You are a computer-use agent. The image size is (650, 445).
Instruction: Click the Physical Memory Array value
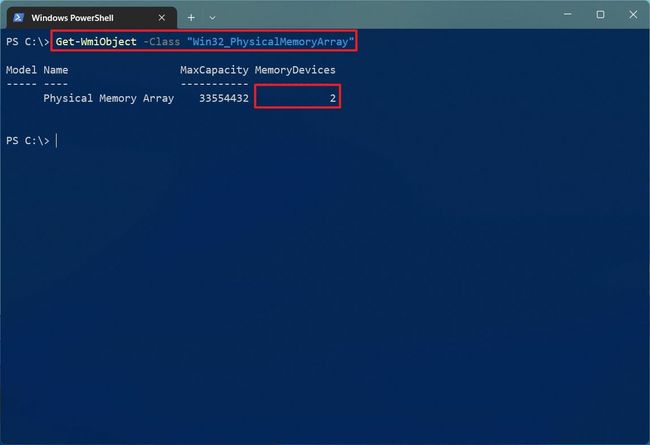[x=109, y=98]
